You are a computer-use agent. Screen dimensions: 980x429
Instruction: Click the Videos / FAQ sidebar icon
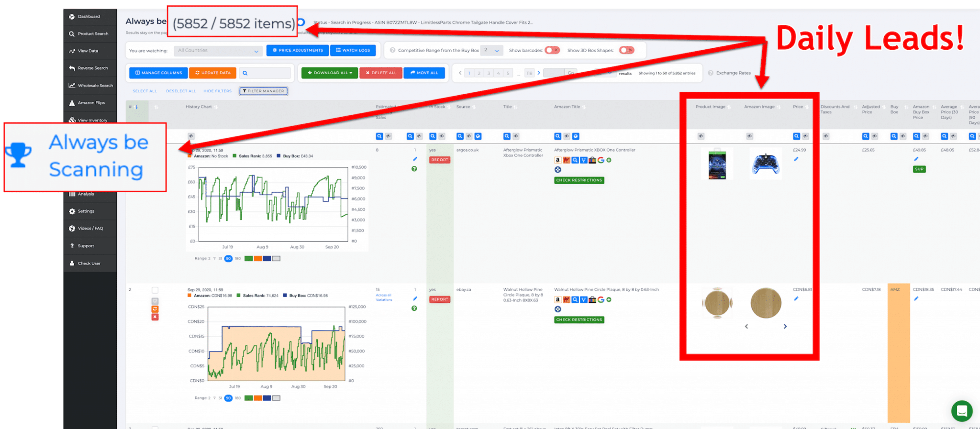pos(72,229)
